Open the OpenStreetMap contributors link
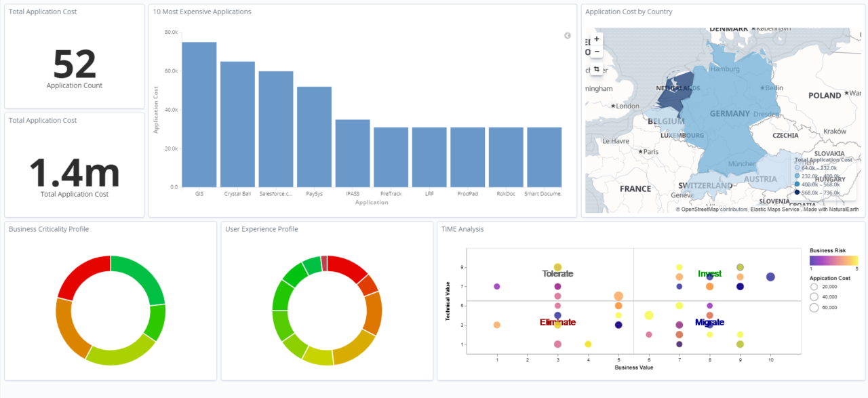This screenshot has height=398, width=868. point(698,210)
